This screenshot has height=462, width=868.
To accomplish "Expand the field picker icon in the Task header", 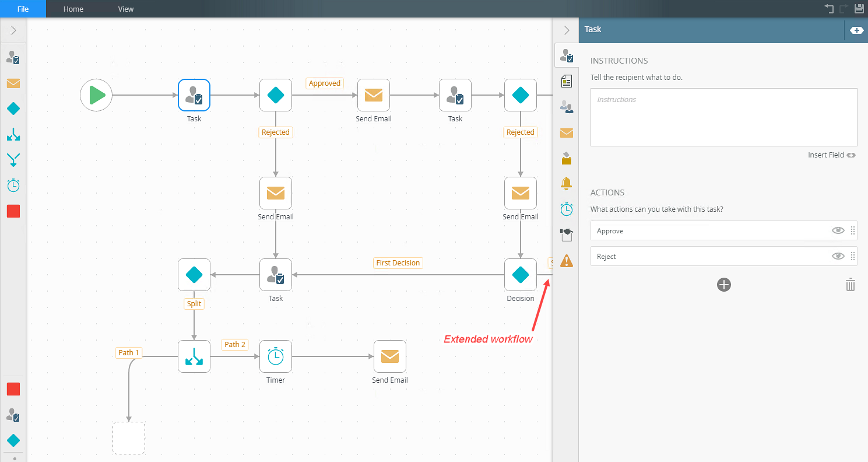I will (x=856, y=30).
